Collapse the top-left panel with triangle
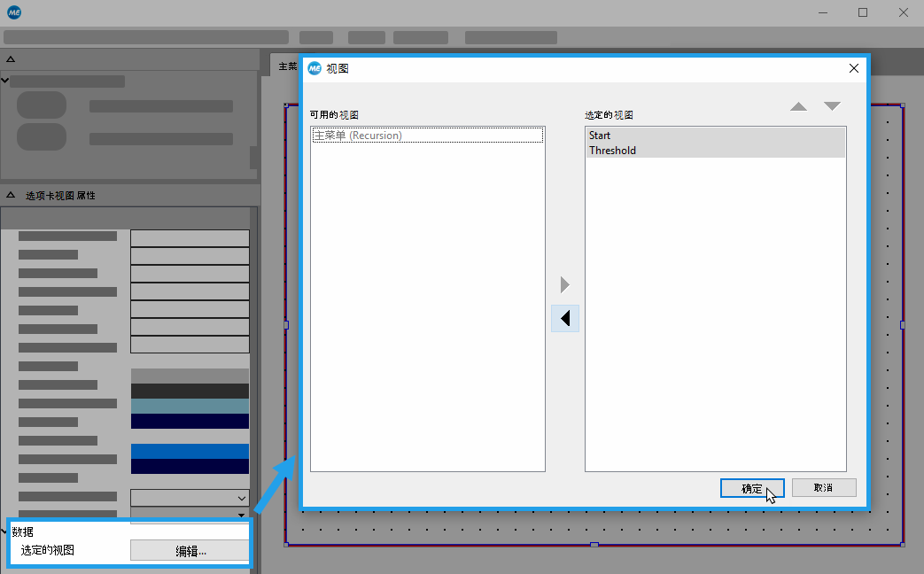Screen dimensions: 924x574 coord(12,59)
